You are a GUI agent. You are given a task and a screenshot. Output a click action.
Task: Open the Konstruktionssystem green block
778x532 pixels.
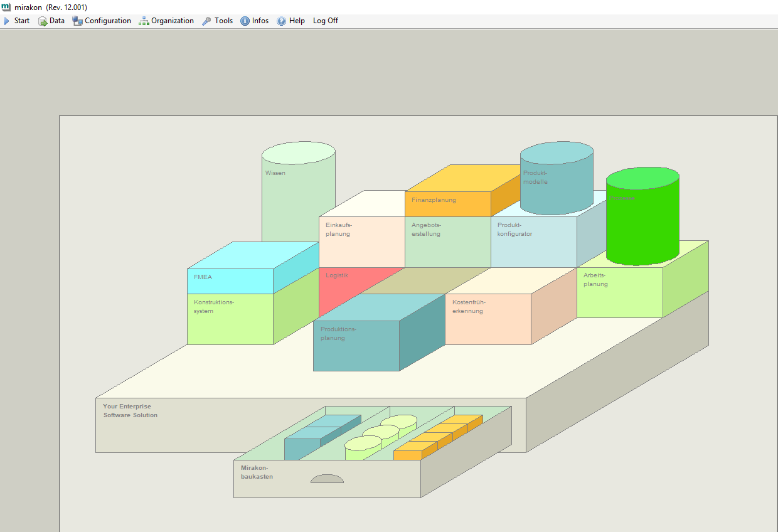pos(230,319)
